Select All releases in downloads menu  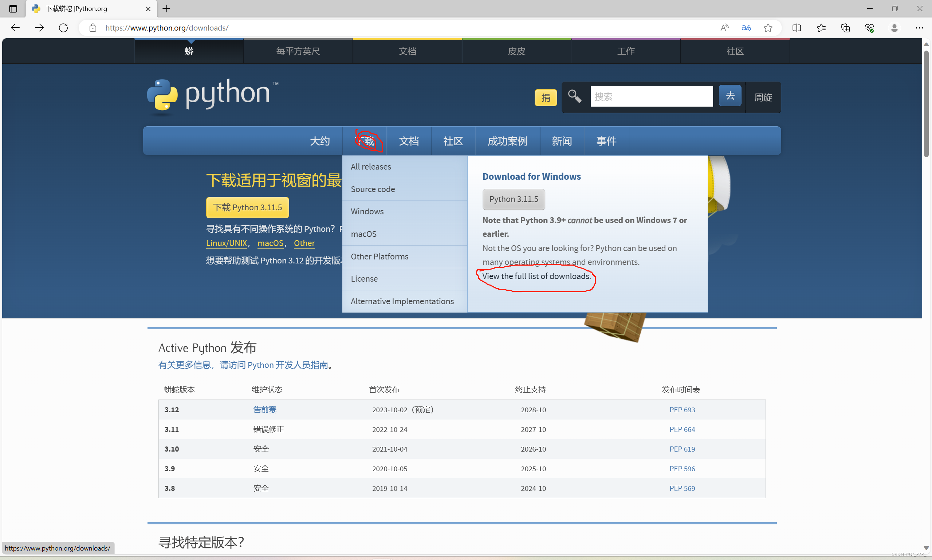[x=370, y=166]
